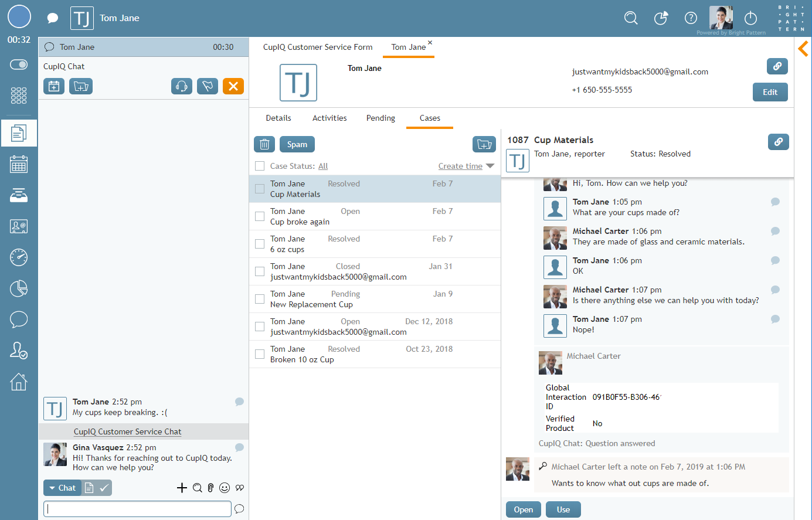This screenshot has width=812, height=520.
Task: Check the select-all Case Status checkbox
Action: click(260, 166)
